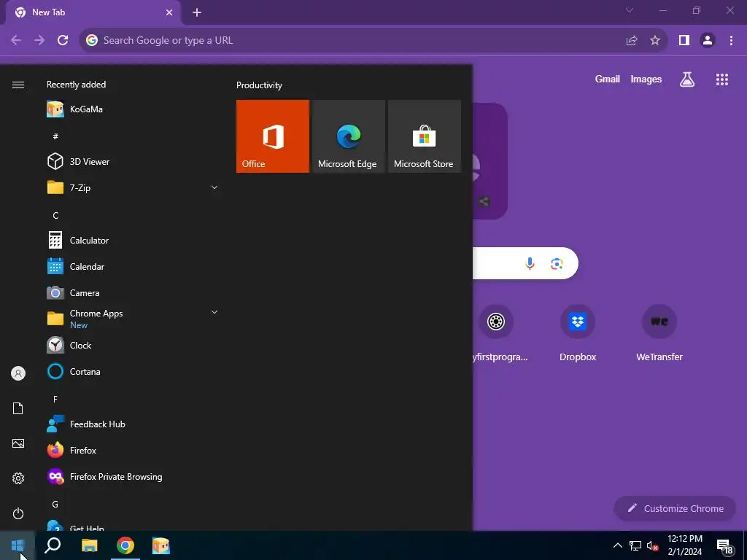This screenshot has width=747, height=560.
Task: Open the WeTransfer shortcut
Action: click(659, 334)
